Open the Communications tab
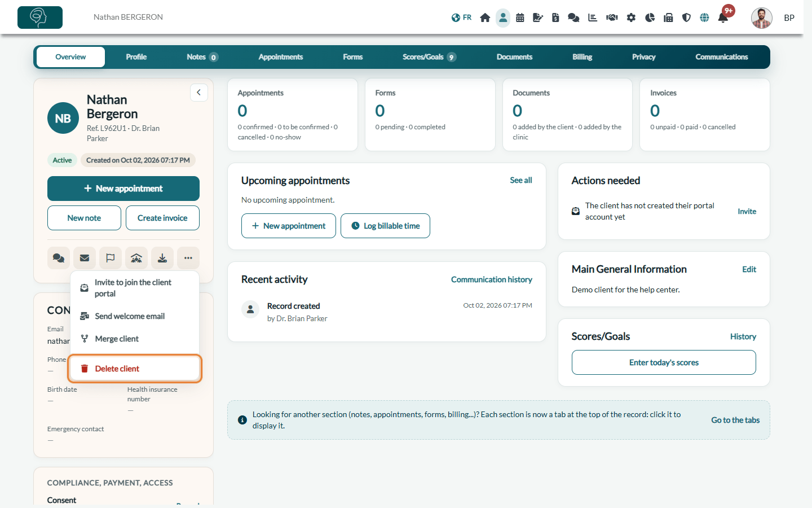Image resolution: width=812 pixels, height=508 pixels. tap(722, 57)
